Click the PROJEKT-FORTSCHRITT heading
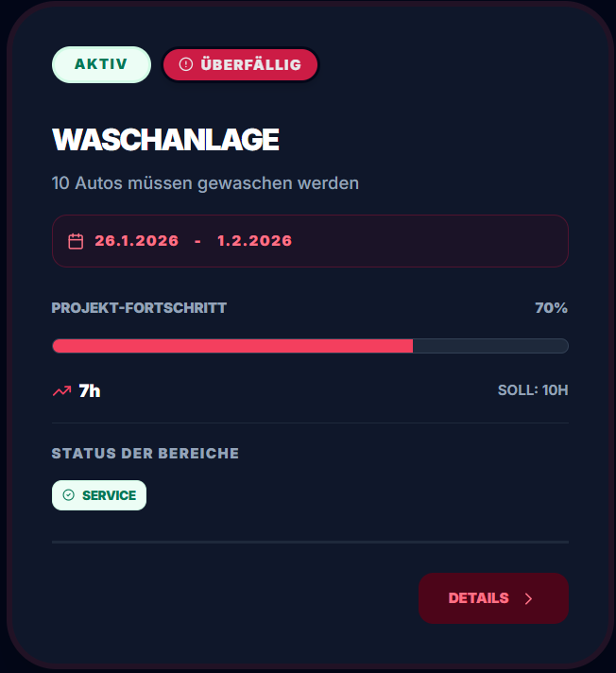This screenshot has height=673, width=616. [x=139, y=308]
